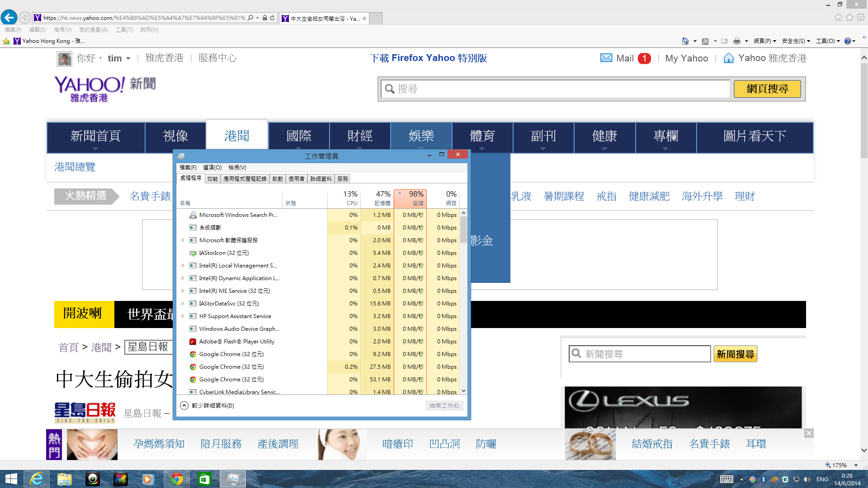Screen dimensions: 868x488
Task: Collapse with 較少詳細資料 arrow button
Action: pos(184,405)
